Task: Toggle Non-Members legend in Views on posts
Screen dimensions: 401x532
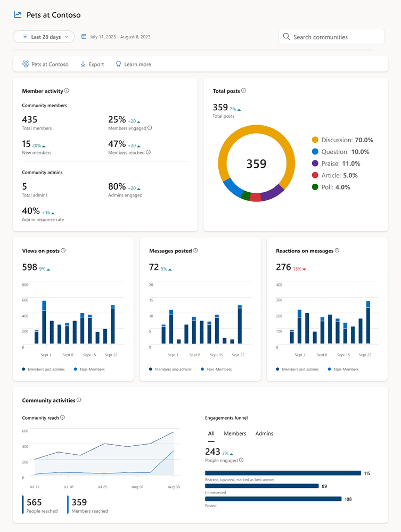Action: click(x=89, y=369)
